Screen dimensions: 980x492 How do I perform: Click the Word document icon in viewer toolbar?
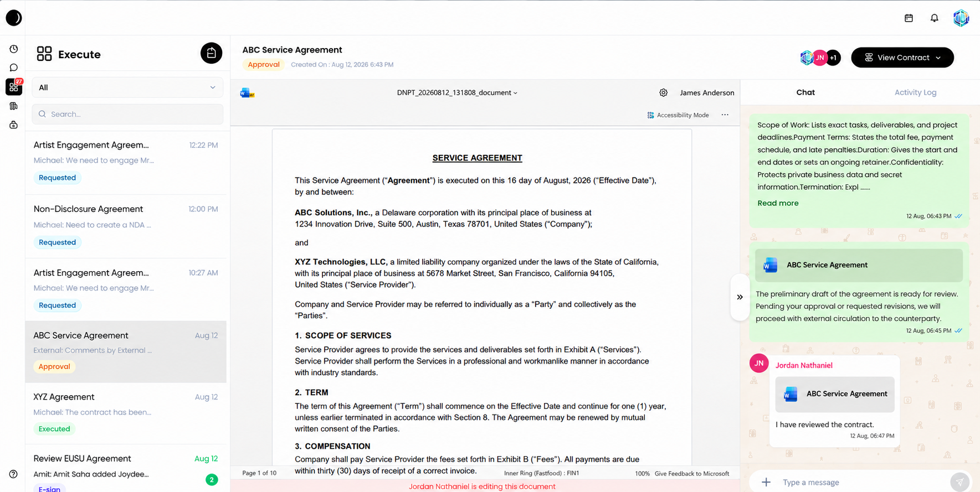click(247, 93)
